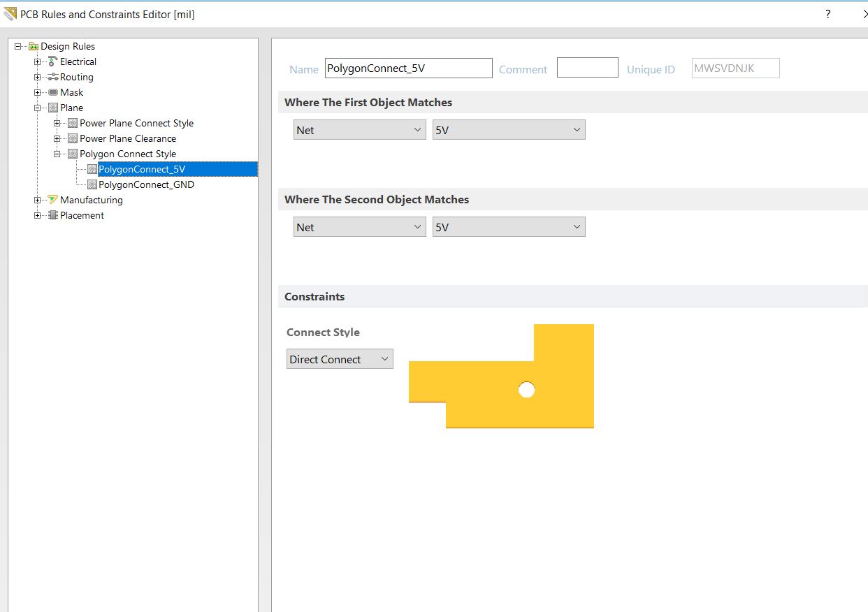Viewport: 868px width, 612px height.
Task: Open the help question mark button
Action: pyautogui.click(x=827, y=14)
